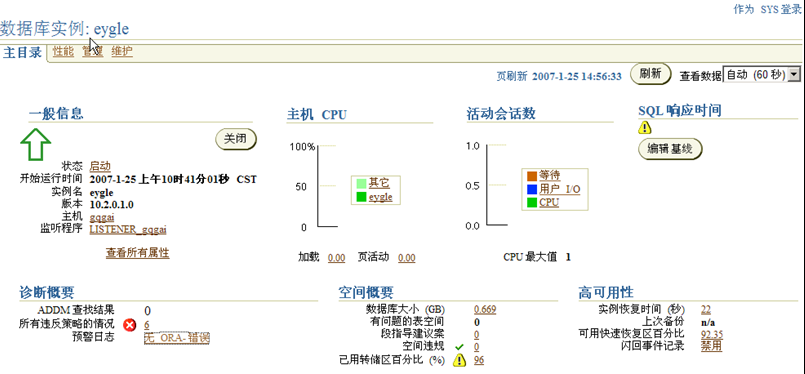Open the 禁用 flashback logging link

(x=712, y=346)
